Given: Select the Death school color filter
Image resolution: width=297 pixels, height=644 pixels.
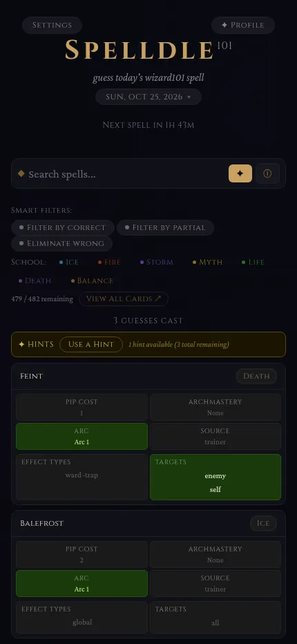Looking at the screenshot, I should click(x=35, y=281).
